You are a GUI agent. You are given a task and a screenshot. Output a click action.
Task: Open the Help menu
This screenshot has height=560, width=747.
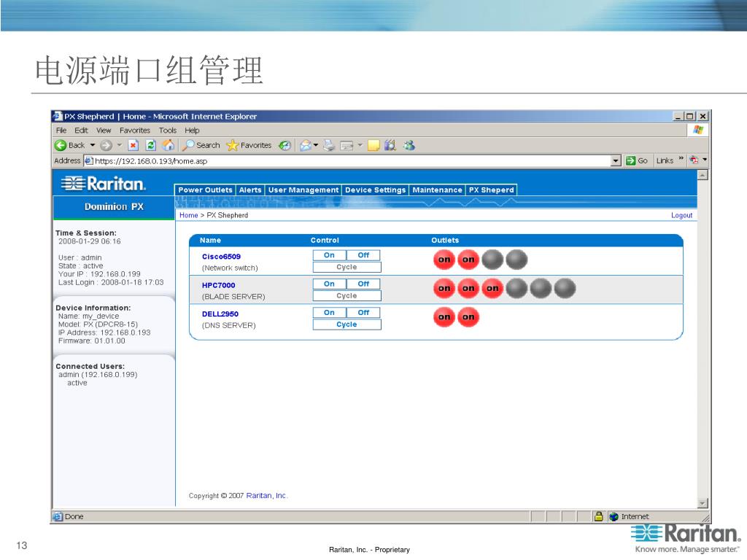pyautogui.click(x=192, y=130)
